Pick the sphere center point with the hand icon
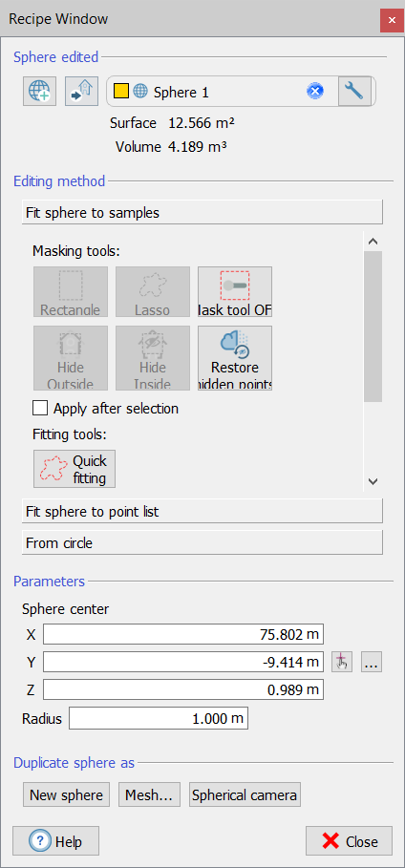405x868 pixels. coord(342,662)
